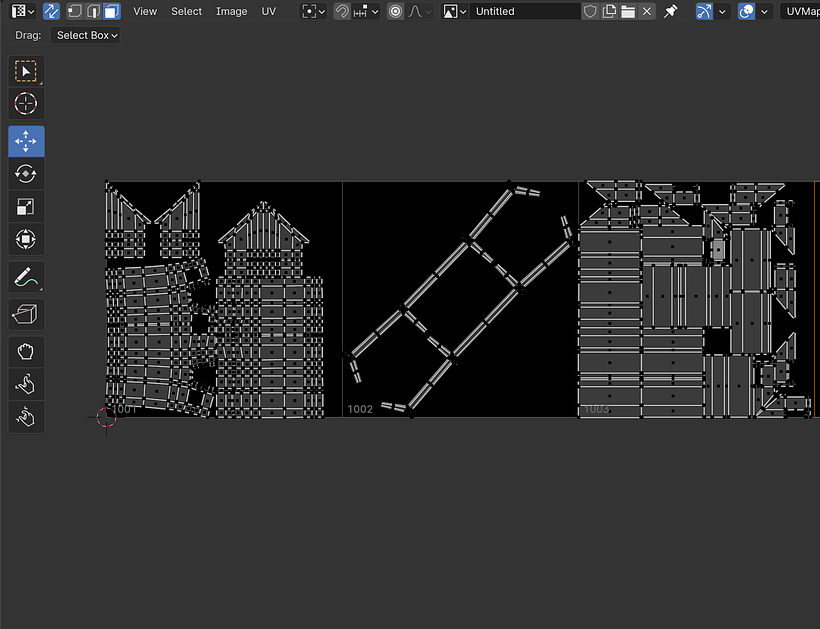
Task: Select the Transform tool
Action: [26, 240]
